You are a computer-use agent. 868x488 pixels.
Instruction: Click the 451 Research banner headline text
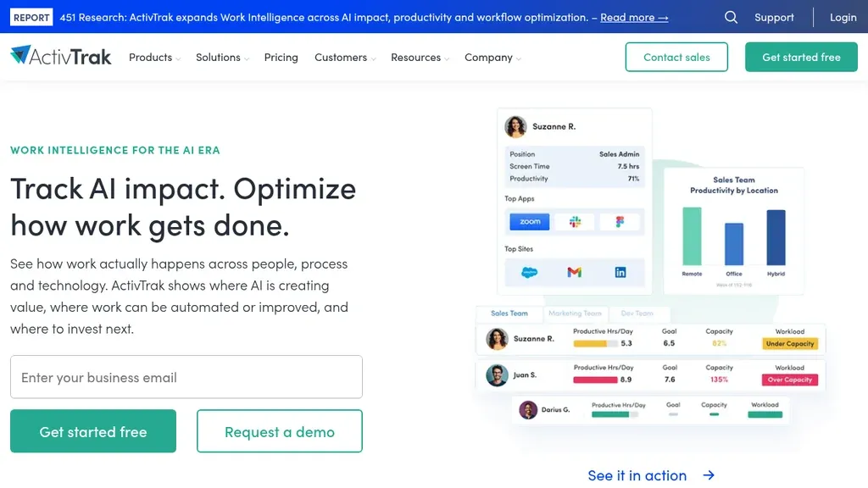coord(323,17)
